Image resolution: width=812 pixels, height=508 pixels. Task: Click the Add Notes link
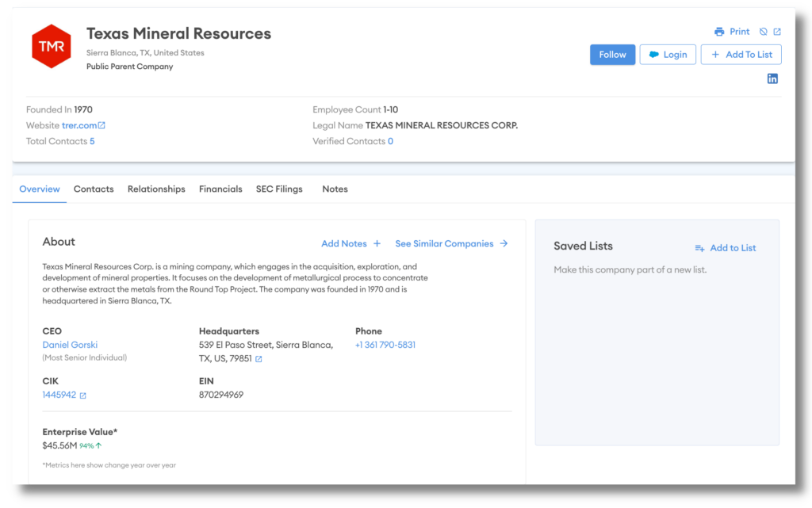344,243
